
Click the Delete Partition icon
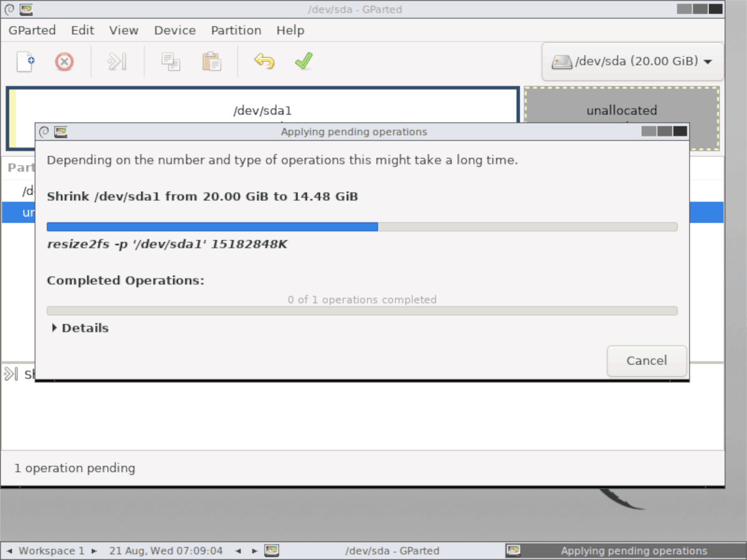point(64,62)
